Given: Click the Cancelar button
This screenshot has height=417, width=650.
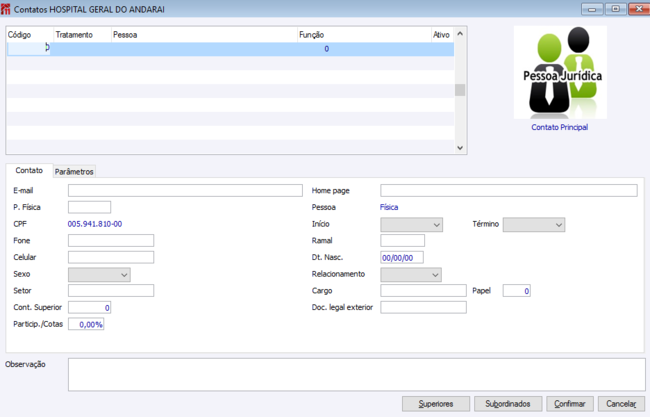Looking at the screenshot, I should [621, 404].
